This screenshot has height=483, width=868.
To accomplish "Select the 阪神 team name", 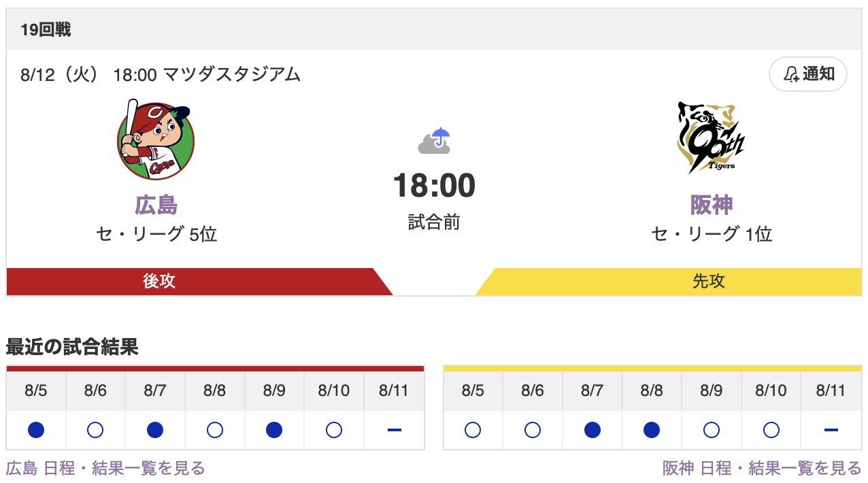I will tap(710, 205).
